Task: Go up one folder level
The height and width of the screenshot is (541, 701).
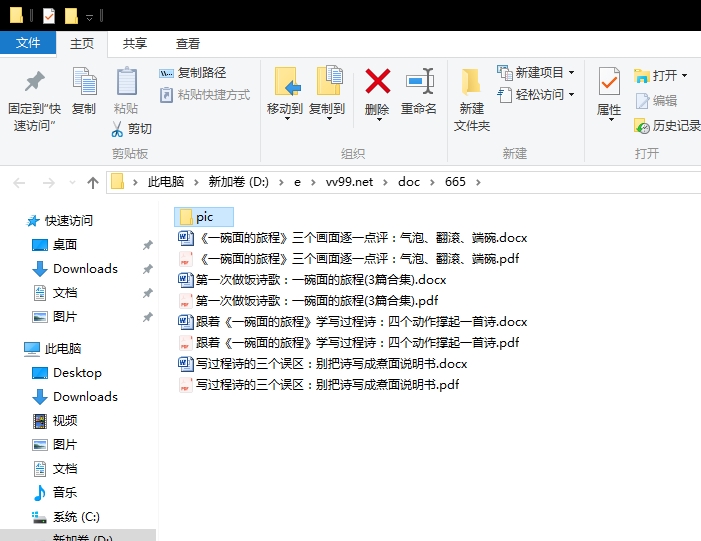Action: pos(93,182)
